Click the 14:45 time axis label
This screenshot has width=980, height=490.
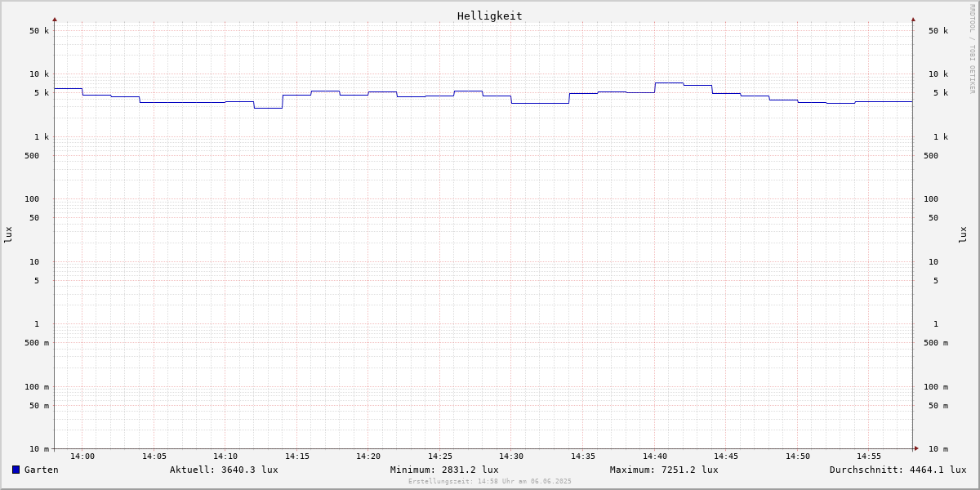726,457
